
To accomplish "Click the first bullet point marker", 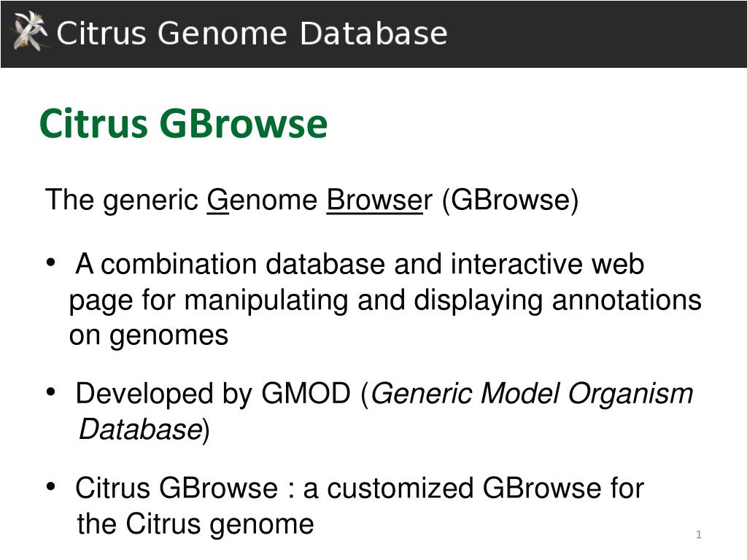I will tap(51, 262).
